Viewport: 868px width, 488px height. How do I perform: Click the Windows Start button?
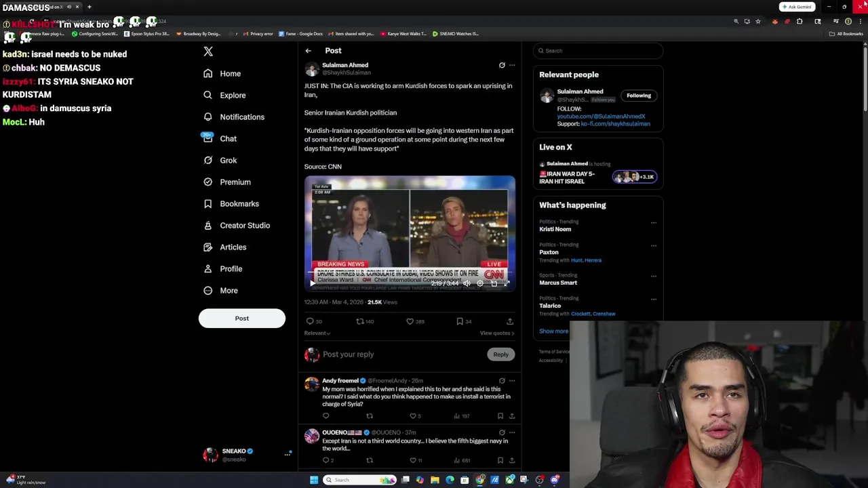click(314, 480)
